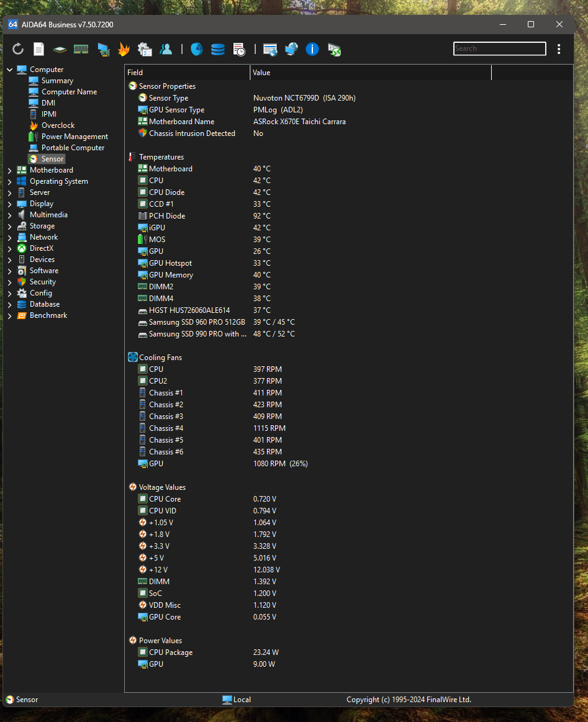Open the IPMI tree item

coord(49,114)
